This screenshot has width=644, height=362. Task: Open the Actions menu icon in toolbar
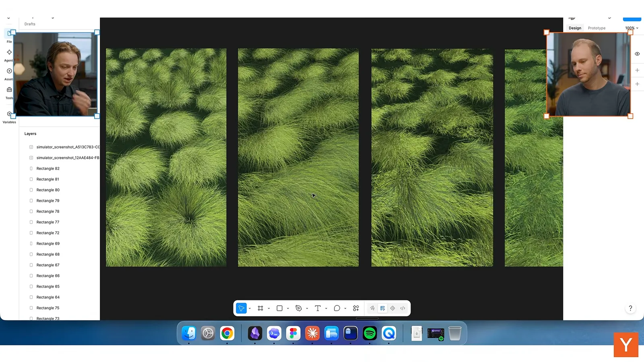[356, 309]
